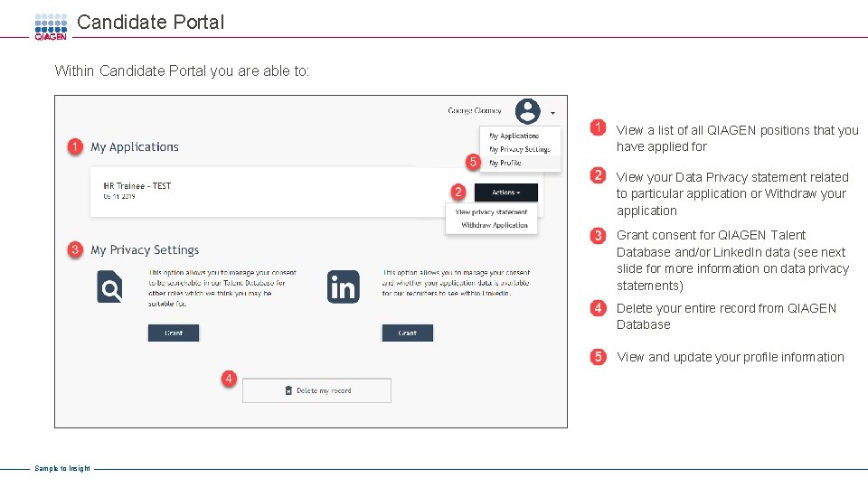Select My Applications from the user menu
The image size is (868, 488).
tap(514, 136)
